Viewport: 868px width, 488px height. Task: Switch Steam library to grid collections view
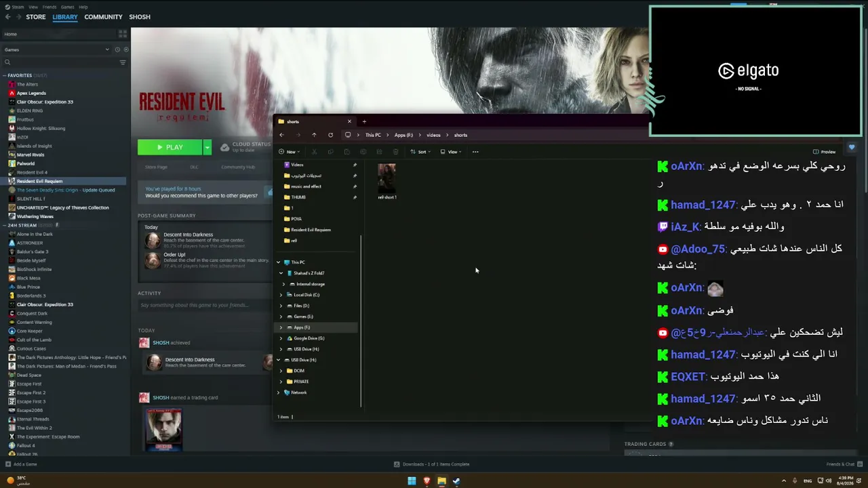pyautogui.click(x=123, y=34)
